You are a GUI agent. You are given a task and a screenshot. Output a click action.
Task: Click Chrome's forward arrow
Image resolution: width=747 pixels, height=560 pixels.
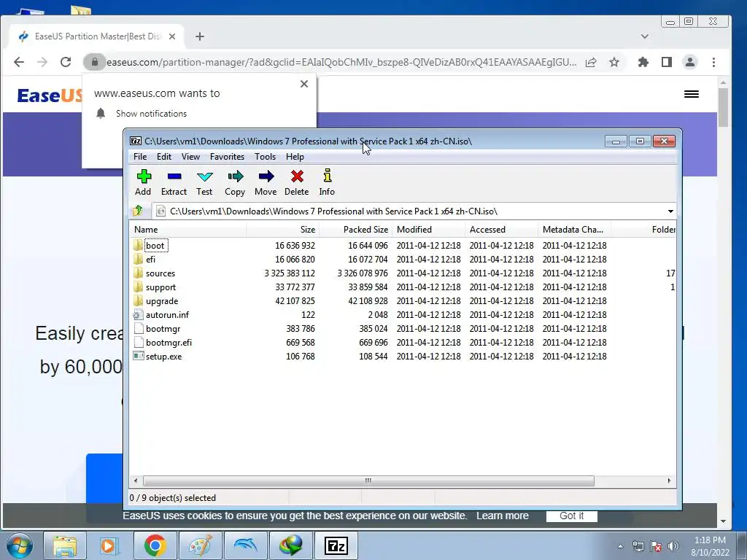[42, 62]
